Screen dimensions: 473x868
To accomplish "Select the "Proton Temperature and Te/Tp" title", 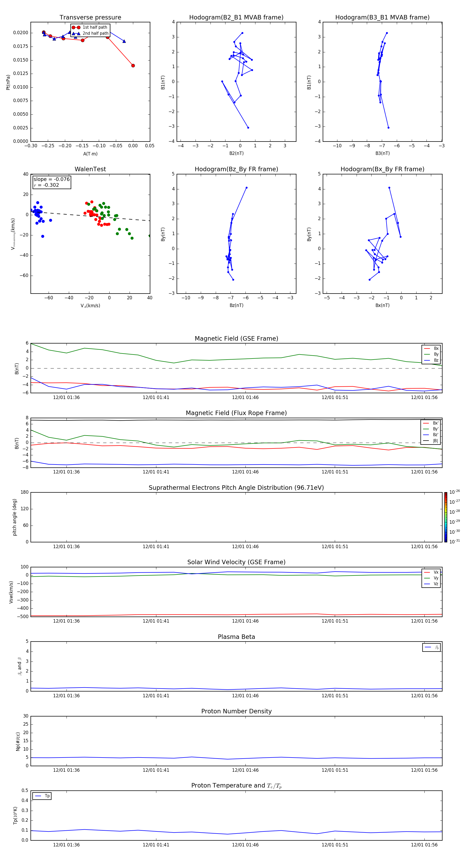I will [x=236, y=786].
